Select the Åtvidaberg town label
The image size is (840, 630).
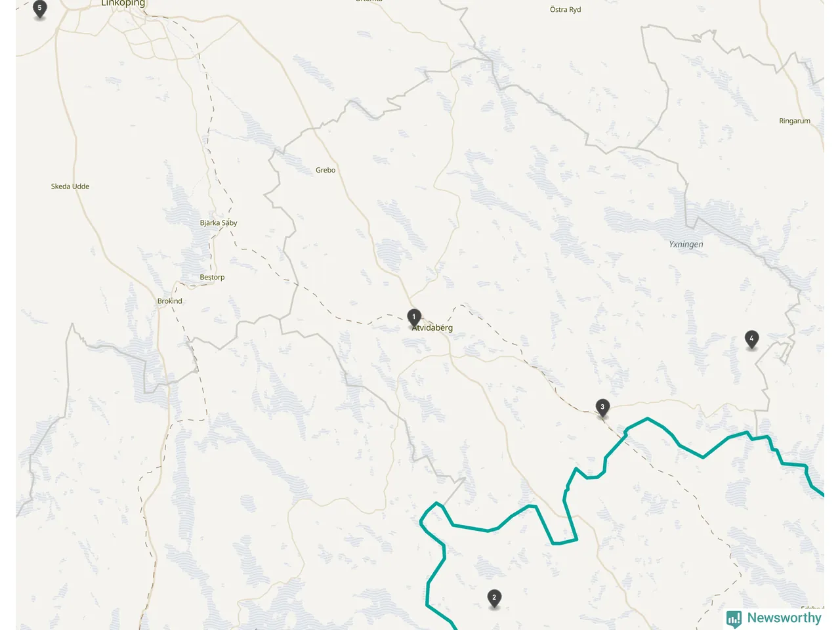click(432, 327)
